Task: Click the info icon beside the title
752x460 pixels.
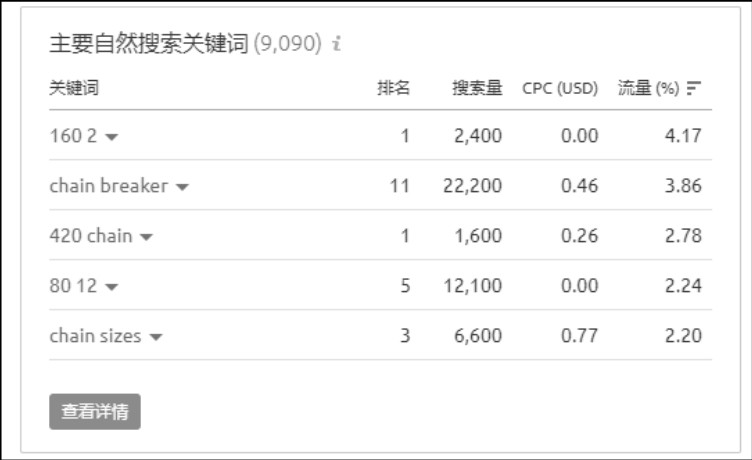Action: point(337,44)
